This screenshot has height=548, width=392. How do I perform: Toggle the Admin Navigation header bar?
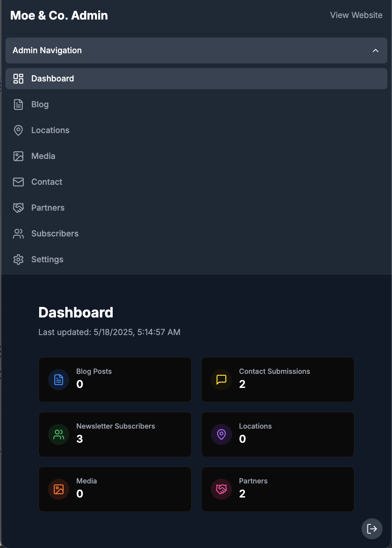pyautogui.click(x=196, y=50)
